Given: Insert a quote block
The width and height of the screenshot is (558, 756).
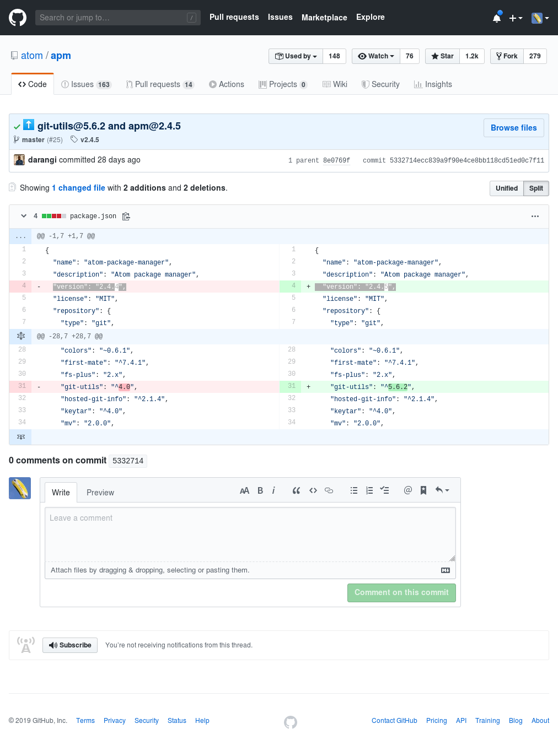Looking at the screenshot, I should (x=296, y=490).
